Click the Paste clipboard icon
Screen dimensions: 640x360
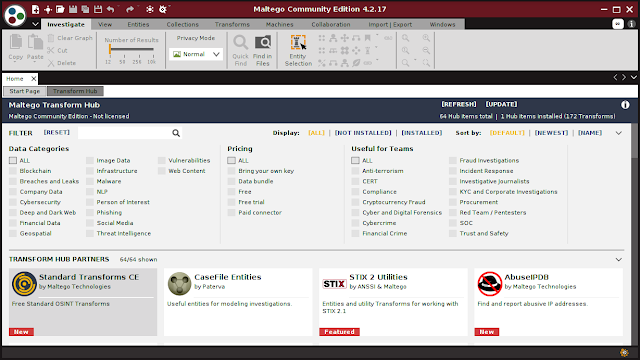pos(35,42)
